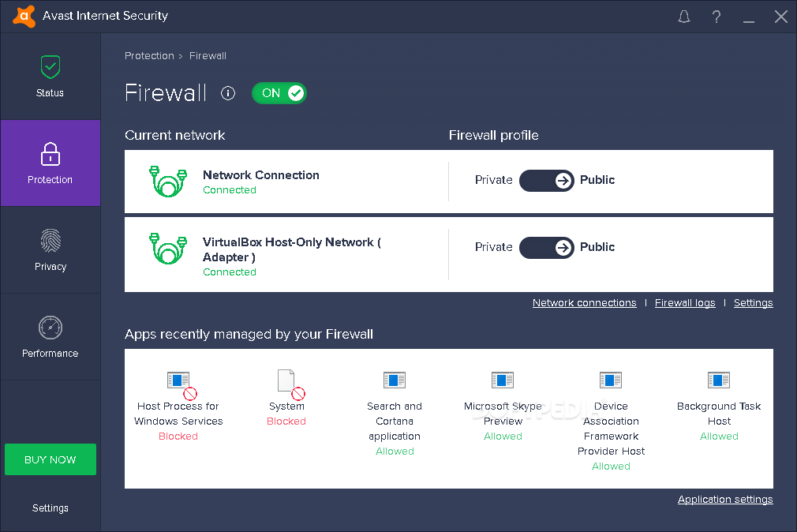
Task: Open the firewall Settings link
Action: (754, 303)
